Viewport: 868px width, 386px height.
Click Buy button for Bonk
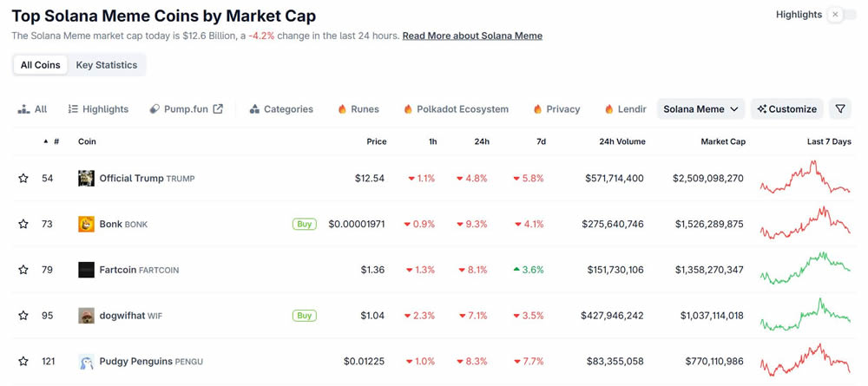[x=304, y=224]
